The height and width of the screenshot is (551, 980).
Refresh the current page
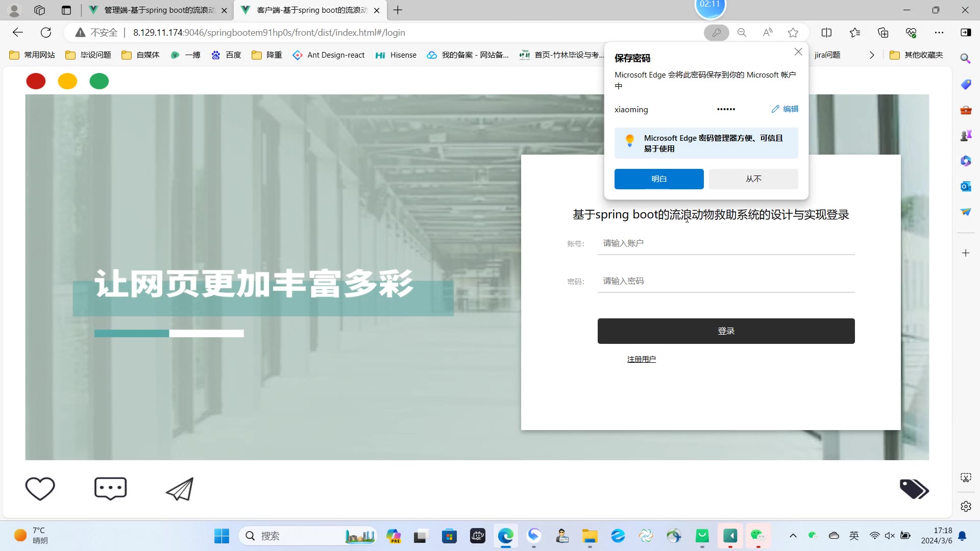click(46, 33)
